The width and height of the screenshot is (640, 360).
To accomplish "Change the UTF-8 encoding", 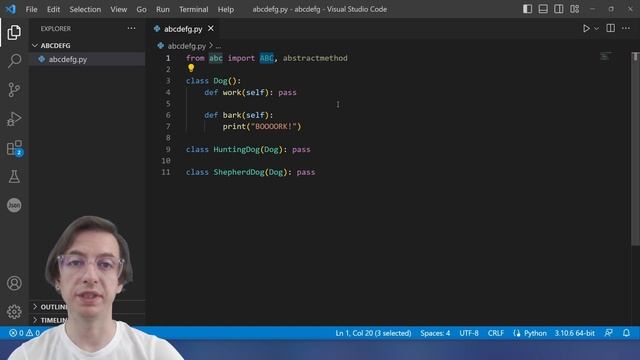I will click(x=469, y=333).
